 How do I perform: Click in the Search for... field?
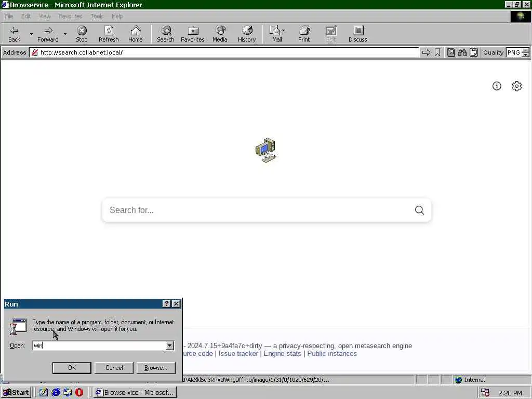[x=258, y=210]
